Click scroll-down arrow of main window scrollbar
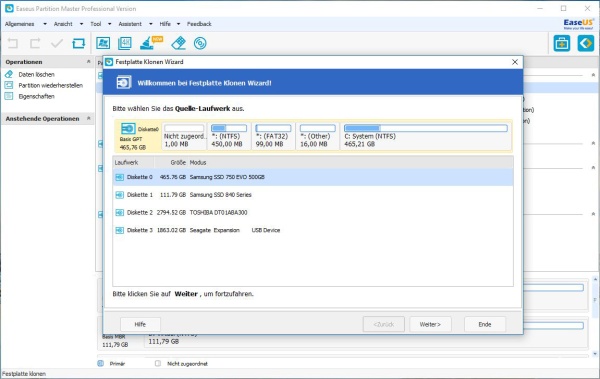600x379 pixels. tap(595, 353)
